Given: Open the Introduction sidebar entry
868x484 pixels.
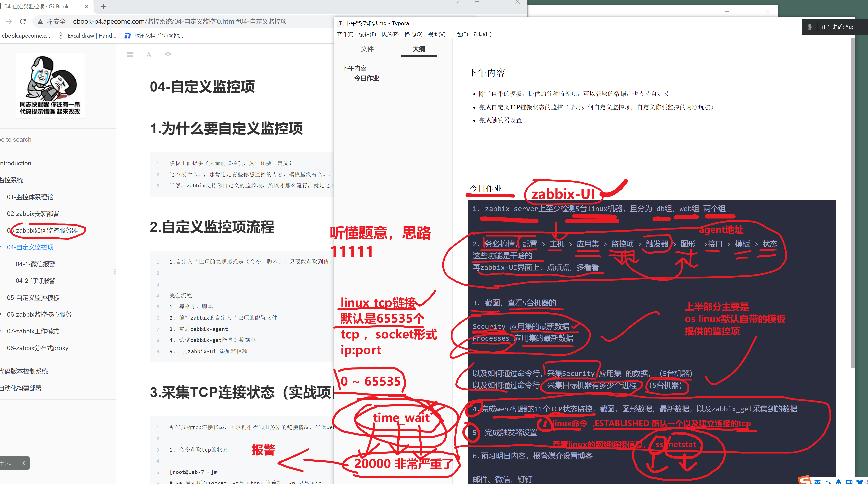Looking at the screenshot, I should click(x=16, y=163).
